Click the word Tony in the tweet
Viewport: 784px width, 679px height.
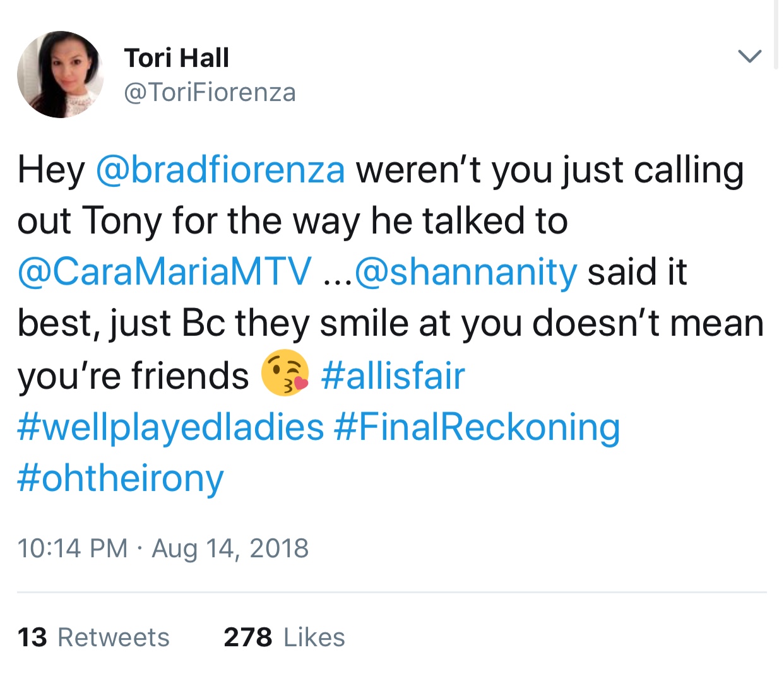pyautogui.click(x=122, y=221)
